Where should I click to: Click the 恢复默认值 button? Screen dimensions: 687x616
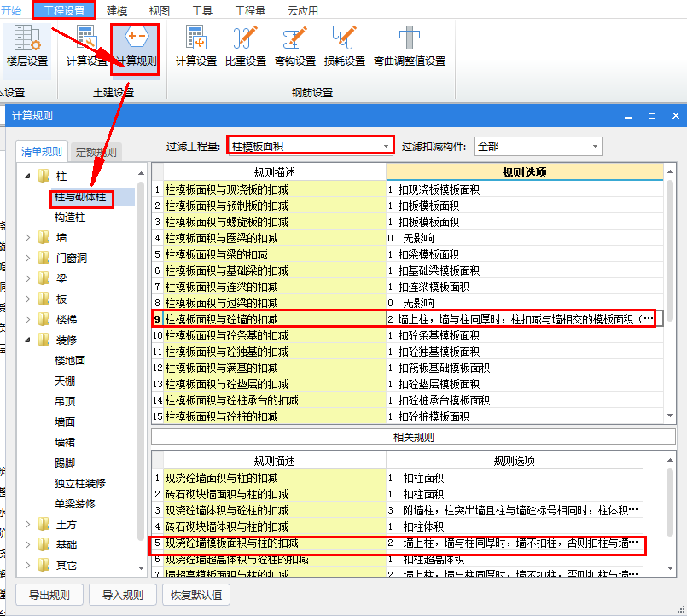pos(195,595)
